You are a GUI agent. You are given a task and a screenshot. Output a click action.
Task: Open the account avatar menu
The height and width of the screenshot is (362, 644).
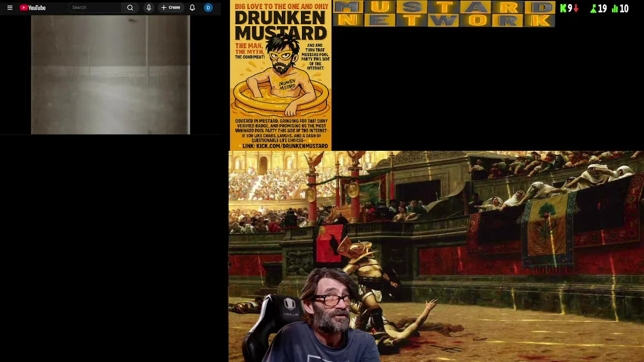coord(208,8)
